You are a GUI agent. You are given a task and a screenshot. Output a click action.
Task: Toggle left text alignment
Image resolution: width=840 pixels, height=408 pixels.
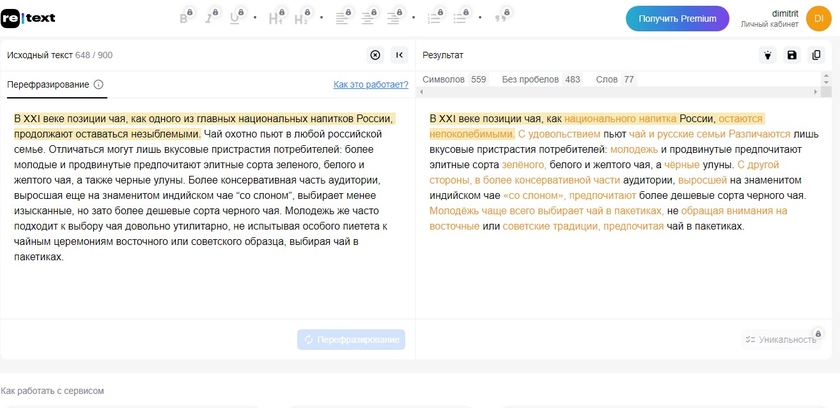click(342, 18)
